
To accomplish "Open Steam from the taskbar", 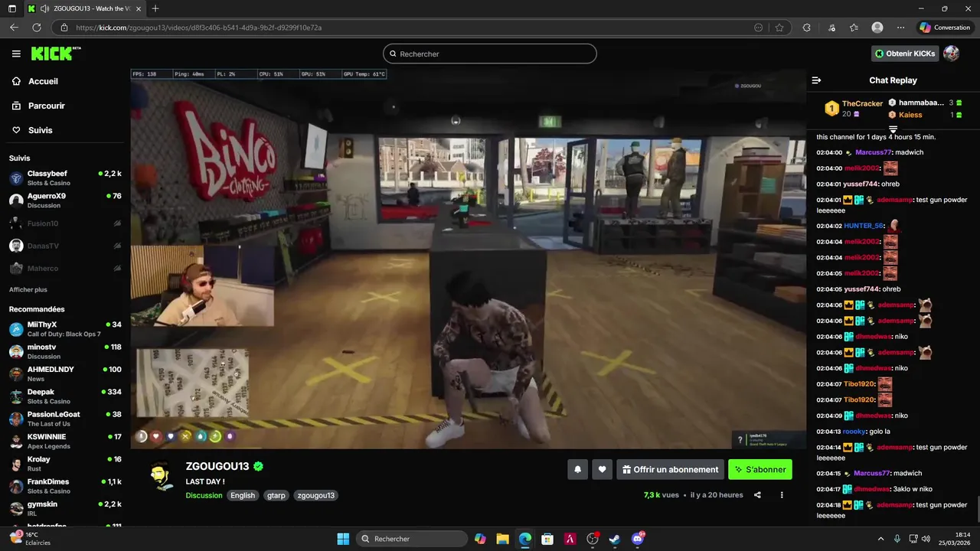I will click(x=615, y=539).
